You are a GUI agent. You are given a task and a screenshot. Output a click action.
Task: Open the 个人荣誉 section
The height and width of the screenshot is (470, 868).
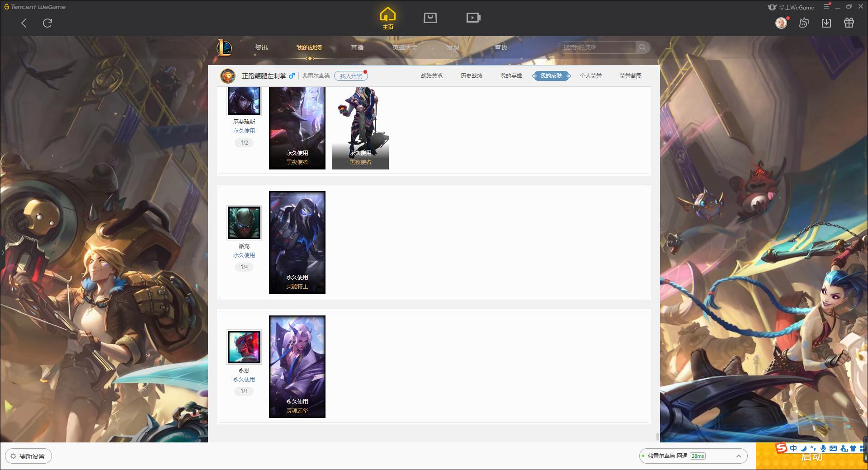coord(591,76)
